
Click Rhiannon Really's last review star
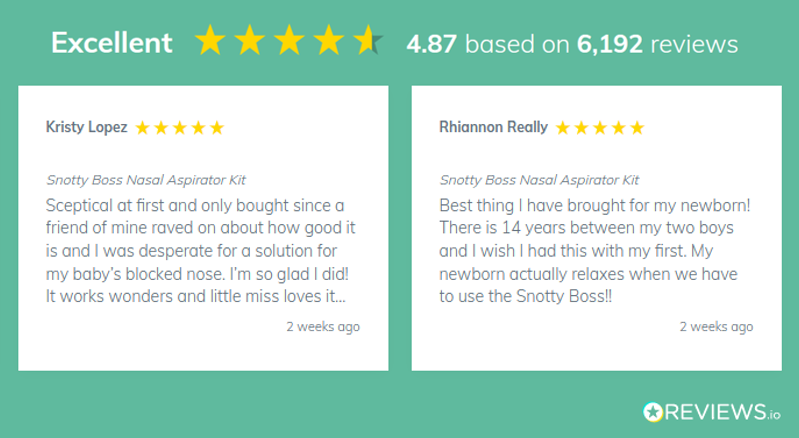tap(637, 128)
